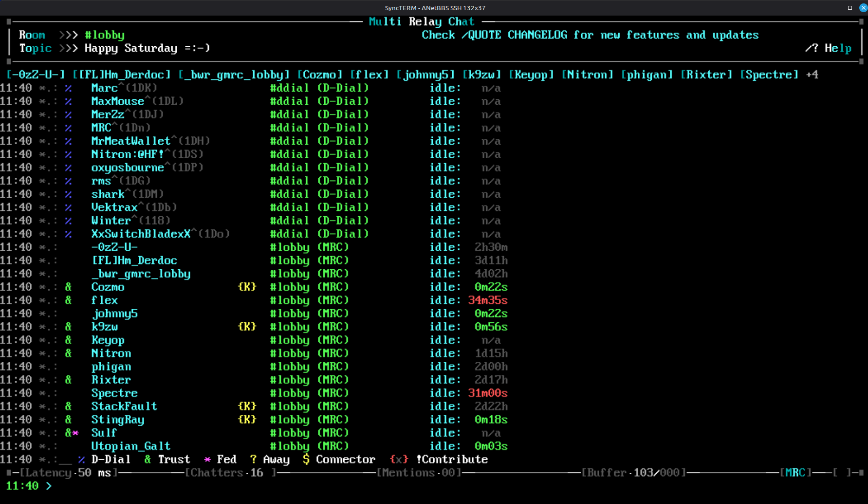This screenshot has width=868, height=504.
Task: Click the % marker on Marc's row
Action: point(68,88)
